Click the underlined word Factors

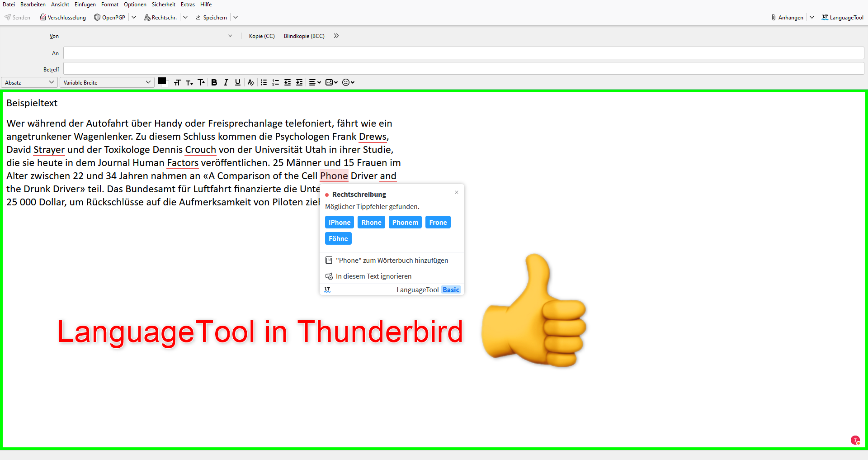183,163
